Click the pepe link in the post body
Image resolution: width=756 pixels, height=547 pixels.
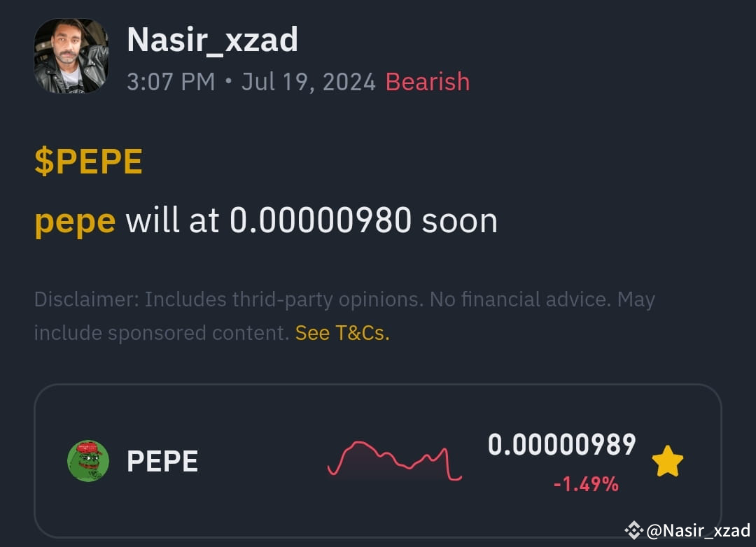click(73, 220)
